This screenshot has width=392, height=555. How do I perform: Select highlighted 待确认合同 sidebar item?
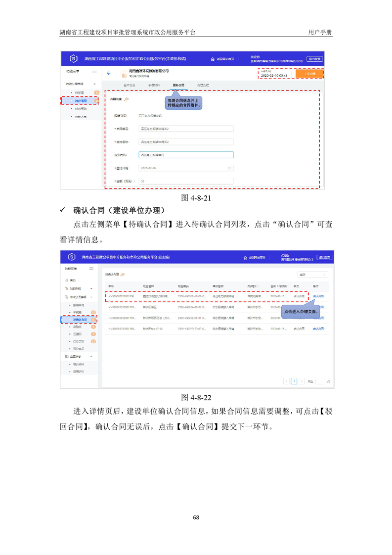[x=79, y=320]
